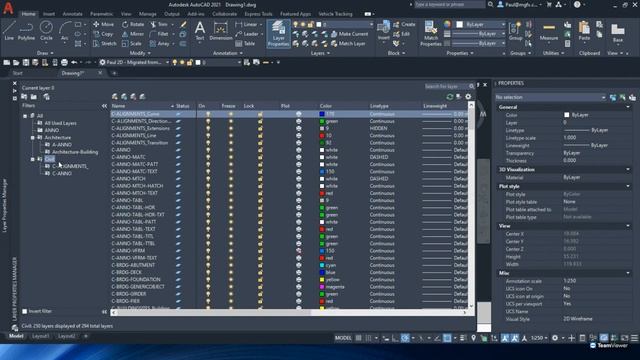
Task: Click the Rotate tool
Action: [133, 24]
